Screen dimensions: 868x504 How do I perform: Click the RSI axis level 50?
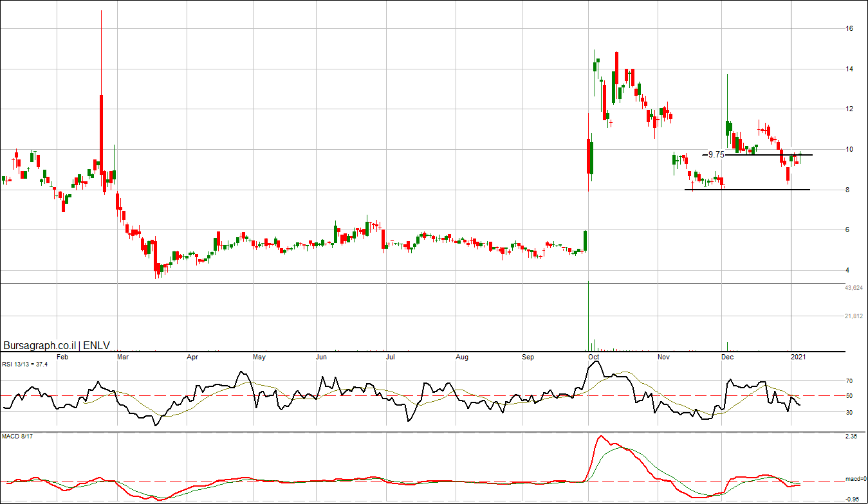coord(849,396)
